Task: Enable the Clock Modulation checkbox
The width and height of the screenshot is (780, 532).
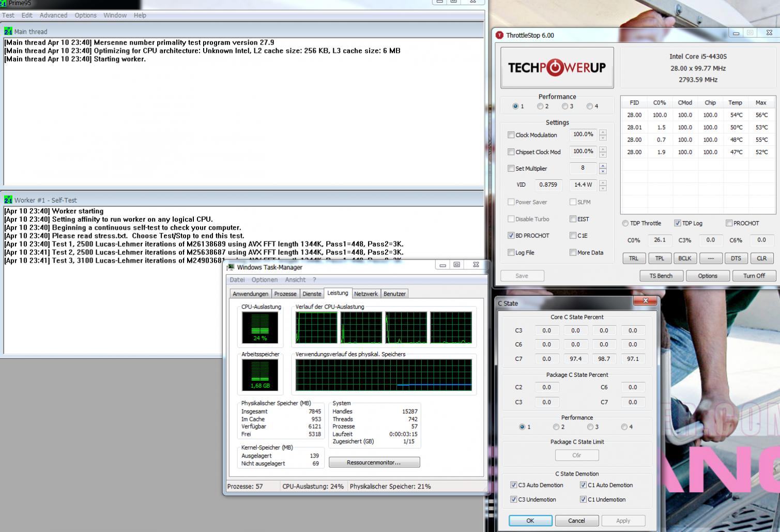Action: 511,135
